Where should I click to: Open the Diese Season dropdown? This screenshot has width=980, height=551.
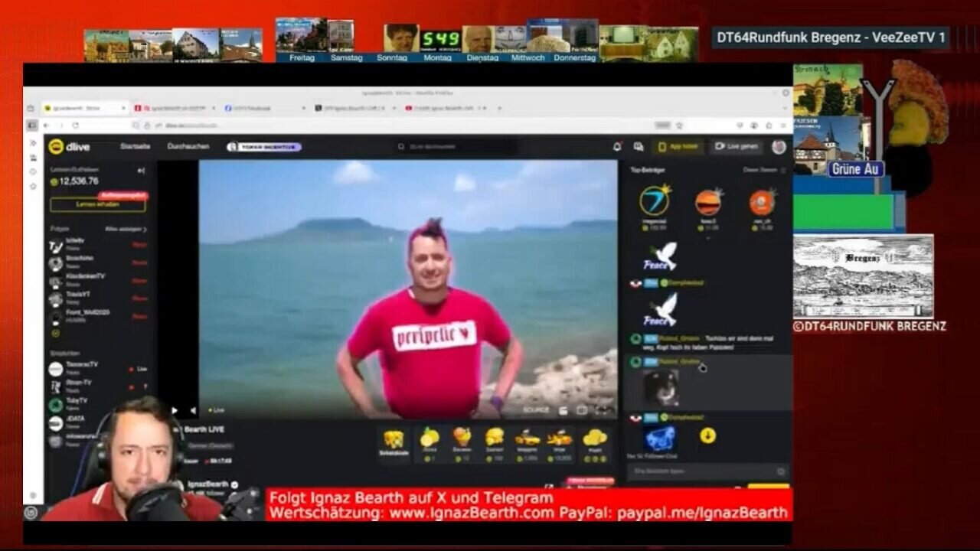pos(764,170)
